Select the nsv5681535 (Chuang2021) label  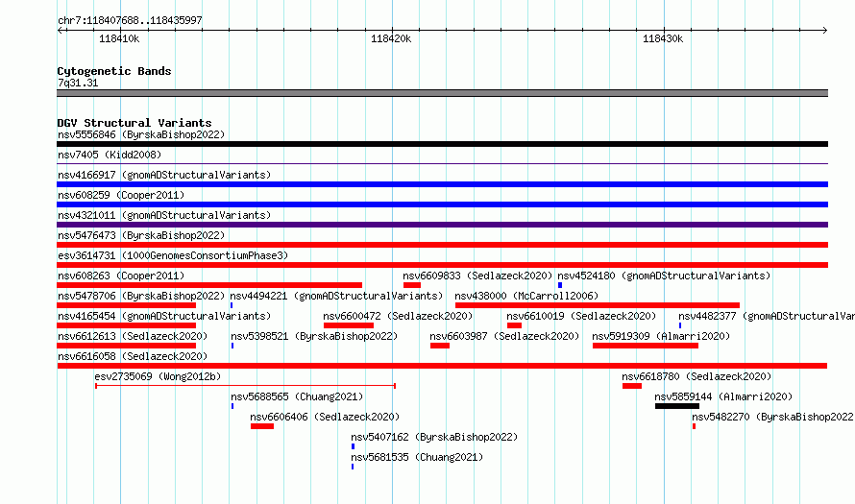pyautogui.click(x=417, y=457)
